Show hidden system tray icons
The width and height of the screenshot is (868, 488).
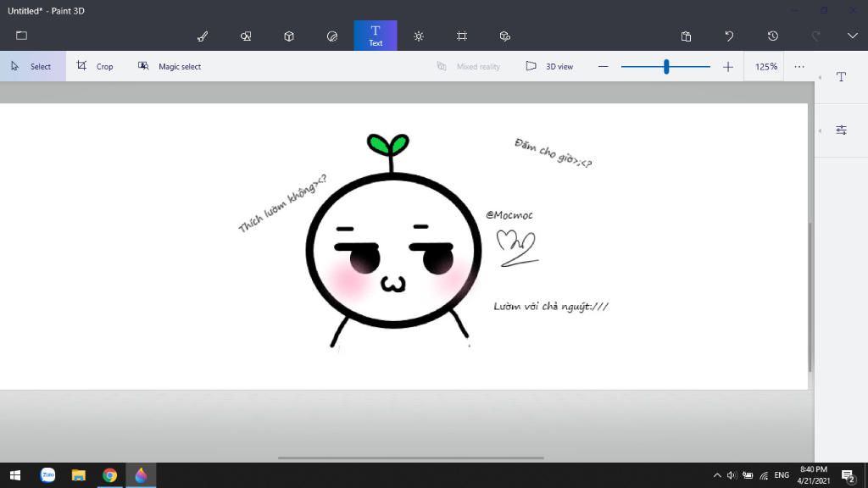click(717, 475)
